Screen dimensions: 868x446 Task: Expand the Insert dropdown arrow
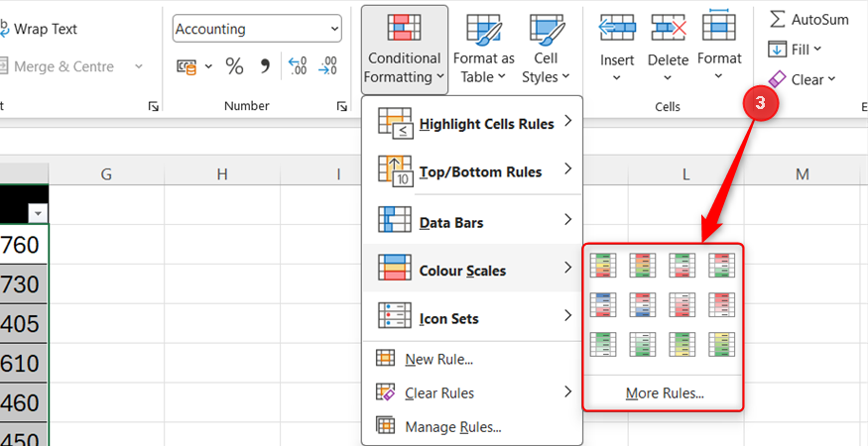tap(617, 77)
